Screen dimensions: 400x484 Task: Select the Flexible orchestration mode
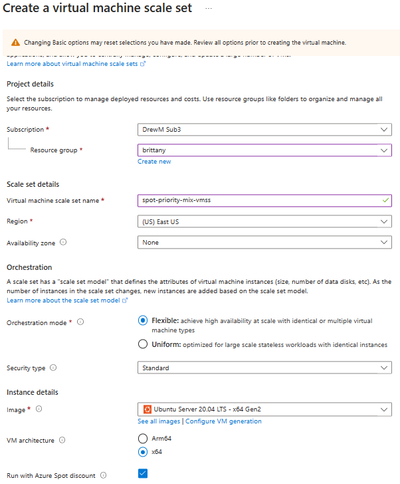coord(143,321)
